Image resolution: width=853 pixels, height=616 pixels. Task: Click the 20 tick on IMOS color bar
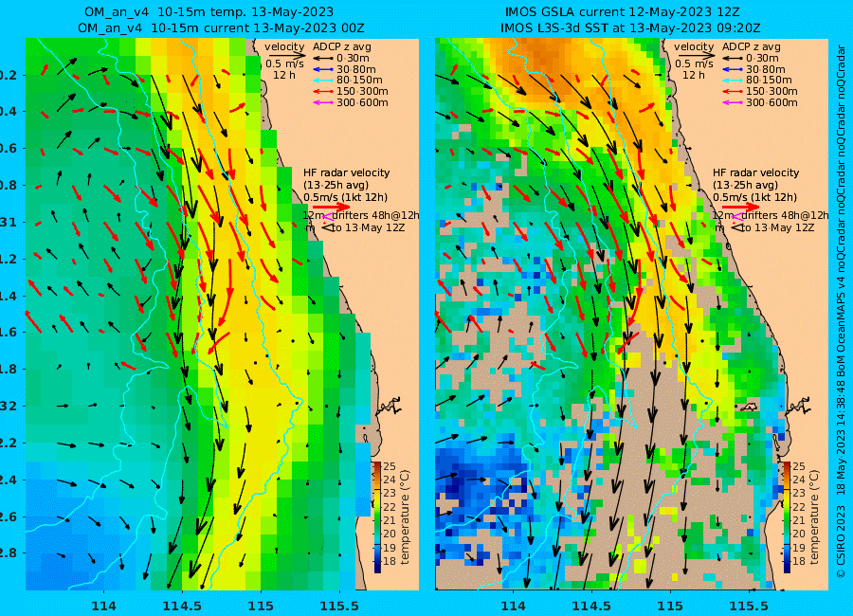tap(799, 534)
